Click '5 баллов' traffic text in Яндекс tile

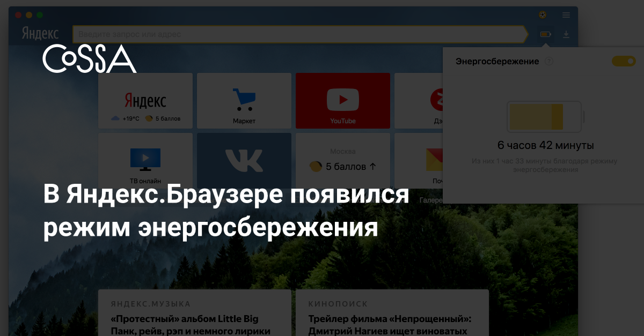tap(168, 118)
